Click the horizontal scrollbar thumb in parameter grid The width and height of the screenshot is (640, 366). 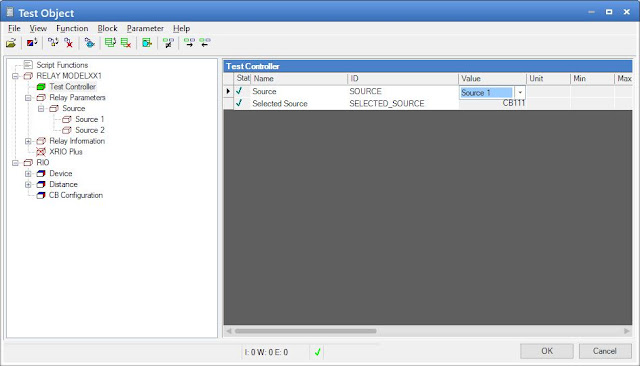305,331
